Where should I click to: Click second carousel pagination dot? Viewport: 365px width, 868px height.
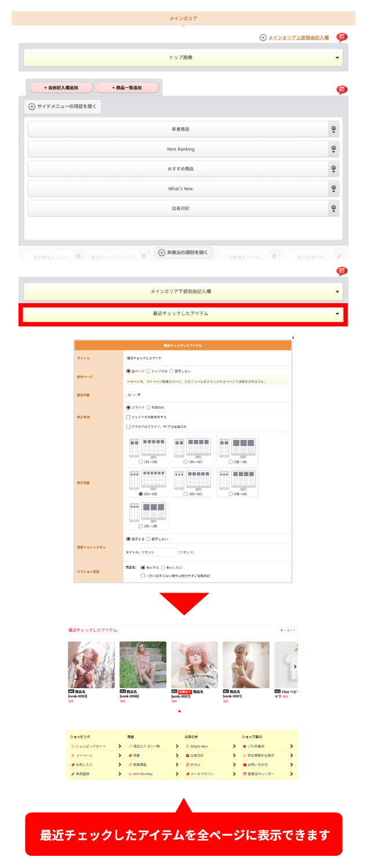click(185, 711)
